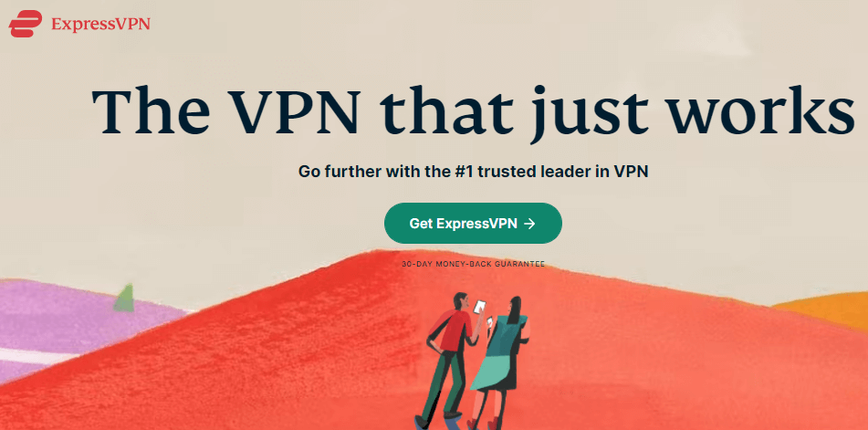The image size is (868, 430).
Task: Click the arrow inside the Get ExpressVPN button
Action: pyautogui.click(x=529, y=224)
